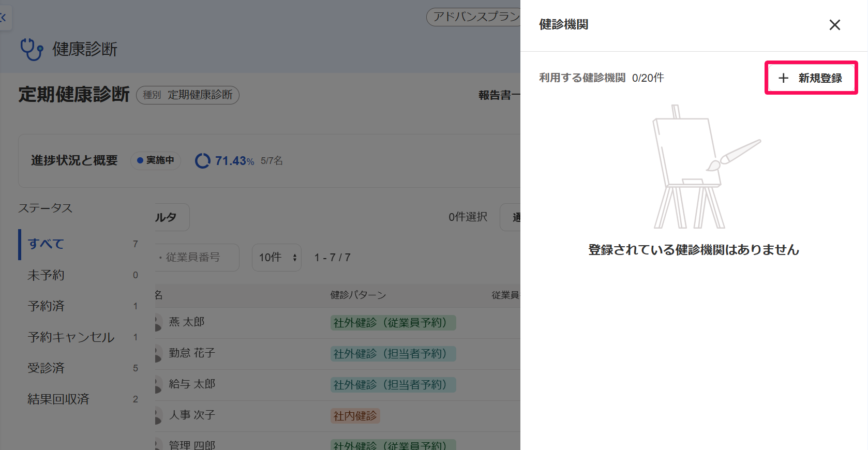Click the 実施中 status badge
Image resolution: width=868 pixels, height=450 pixels.
156,160
